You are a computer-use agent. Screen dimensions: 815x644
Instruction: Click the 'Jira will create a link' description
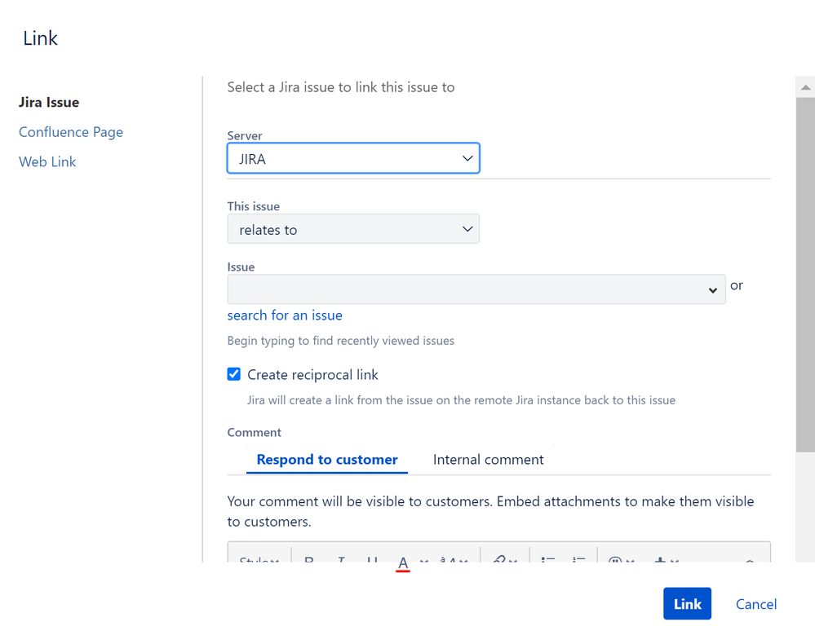coord(461,400)
